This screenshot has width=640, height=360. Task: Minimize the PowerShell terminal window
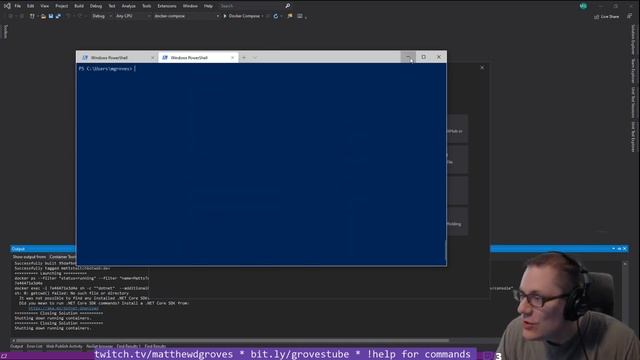click(408, 57)
